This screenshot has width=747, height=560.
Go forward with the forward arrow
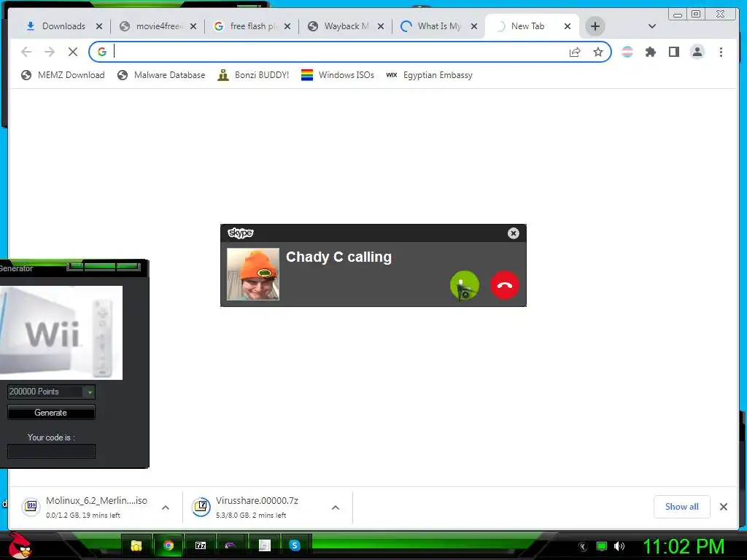point(50,52)
